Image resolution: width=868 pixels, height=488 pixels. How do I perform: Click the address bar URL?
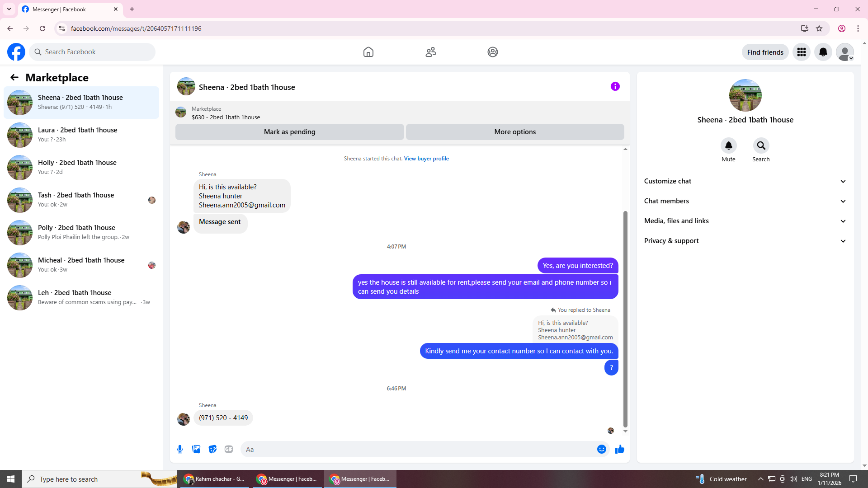pyautogui.click(x=136, y=28)
